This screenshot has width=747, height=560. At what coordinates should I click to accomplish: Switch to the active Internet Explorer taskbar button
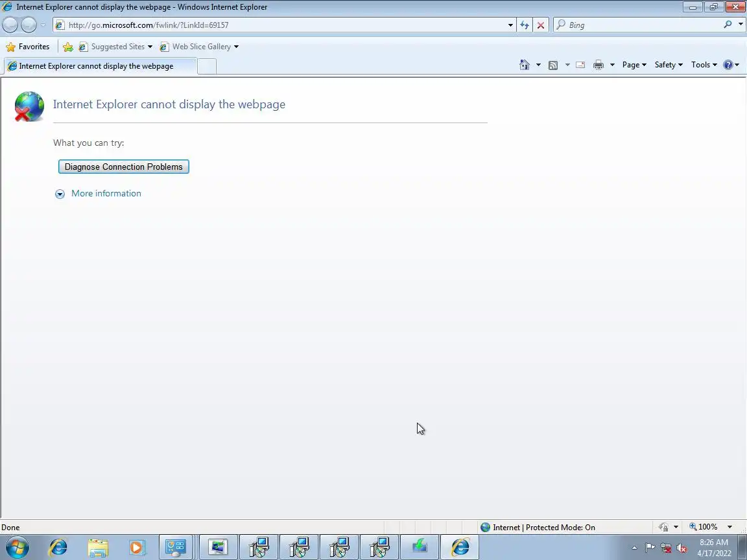[x=460, y=547]
